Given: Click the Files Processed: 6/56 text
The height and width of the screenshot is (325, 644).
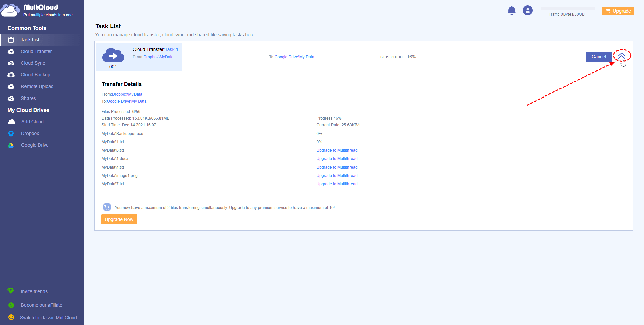Looking at the screenshot, I should click(121, 112).
